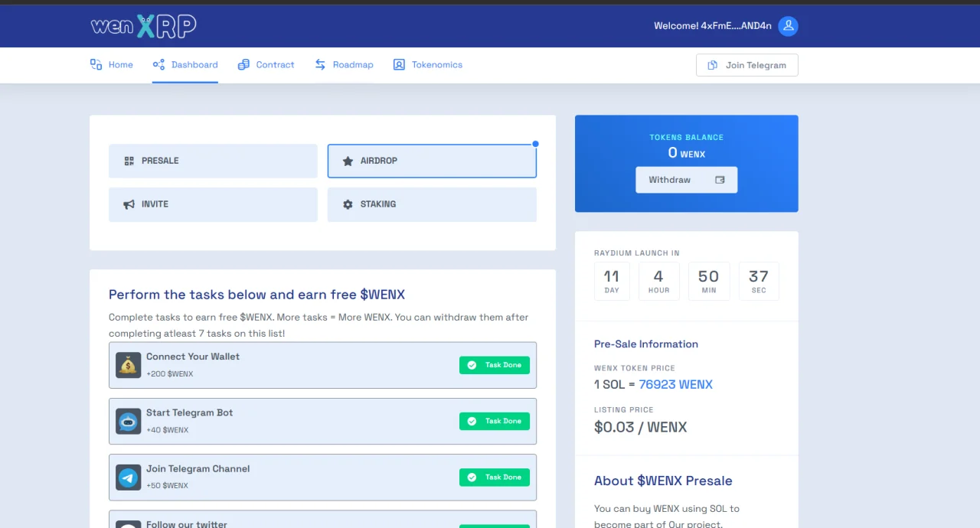Click the +50 $WENX reward text
This screenshot has width=980, height=528.
(168, 486)
